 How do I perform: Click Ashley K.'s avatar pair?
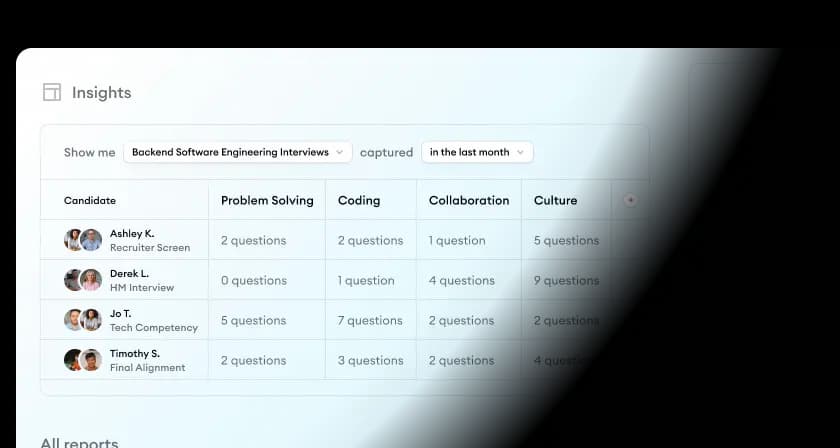(83, 240)
